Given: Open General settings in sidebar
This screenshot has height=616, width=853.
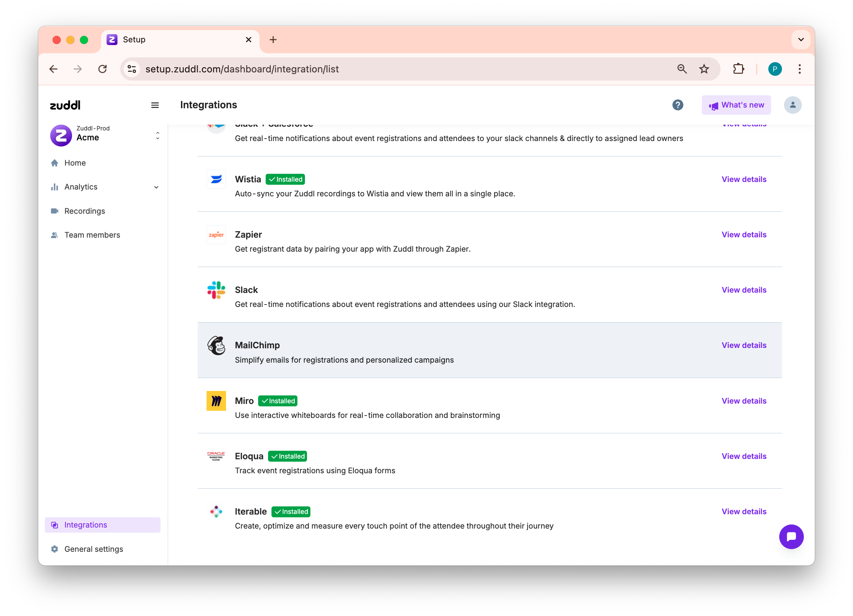Looking at the screenshot, I should pyautogui.click(x=94, y=549).
